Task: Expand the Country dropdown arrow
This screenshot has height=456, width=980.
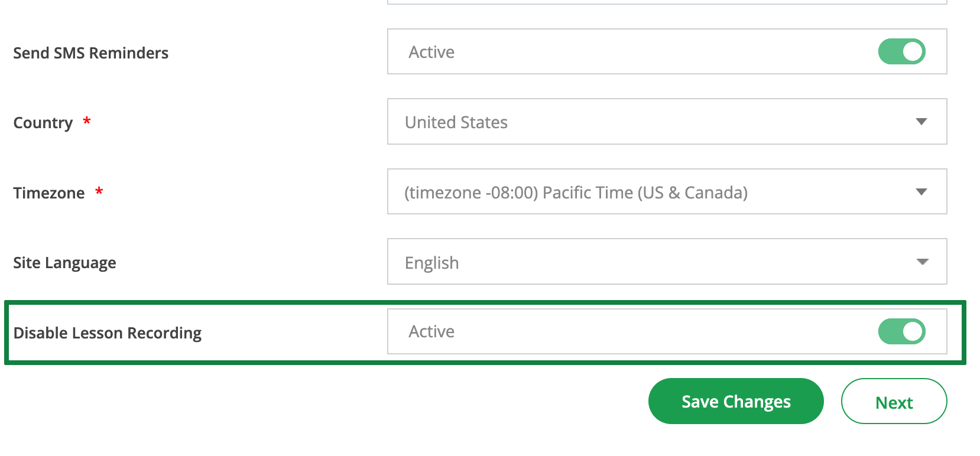Action: [921, 122]
